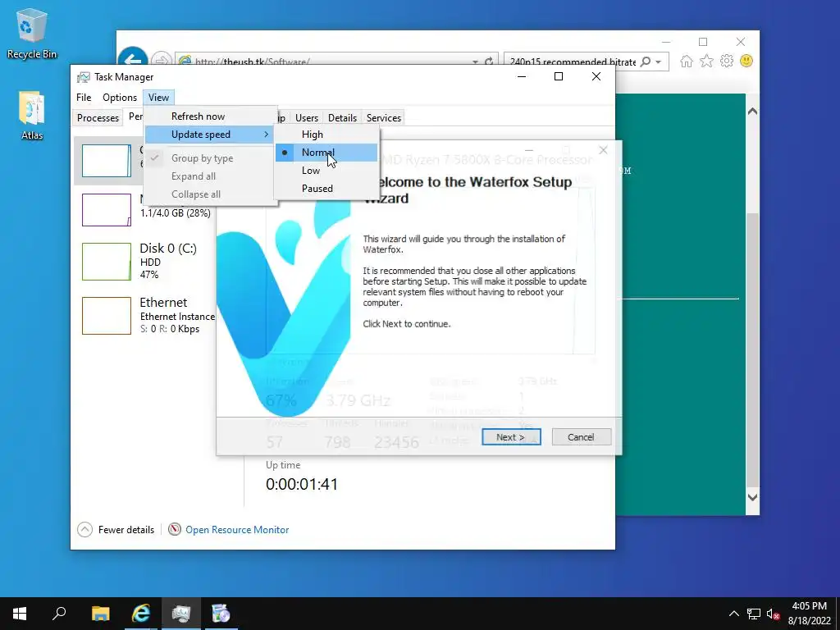Click scrollbar up arrow in Internet Explorer
The image size is (840, 630).
point(752,112)
